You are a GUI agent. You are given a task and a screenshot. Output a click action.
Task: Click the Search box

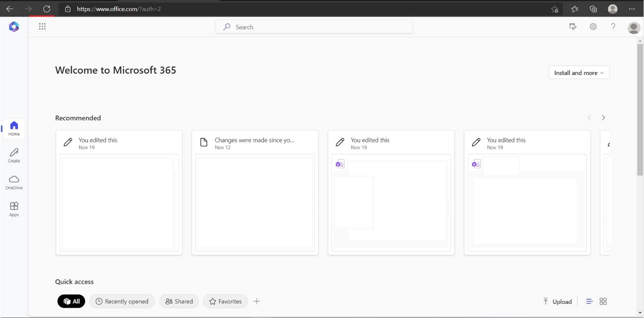[x=314, y=27]
